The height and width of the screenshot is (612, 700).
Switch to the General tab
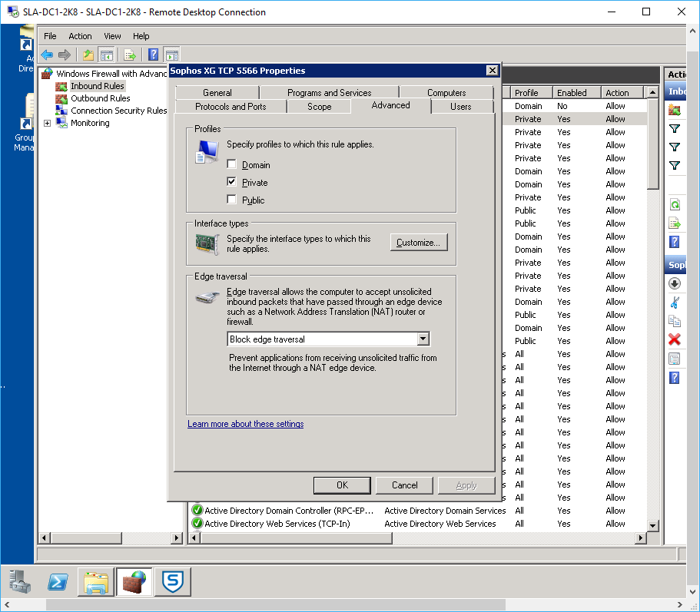(x=217, y=93)
